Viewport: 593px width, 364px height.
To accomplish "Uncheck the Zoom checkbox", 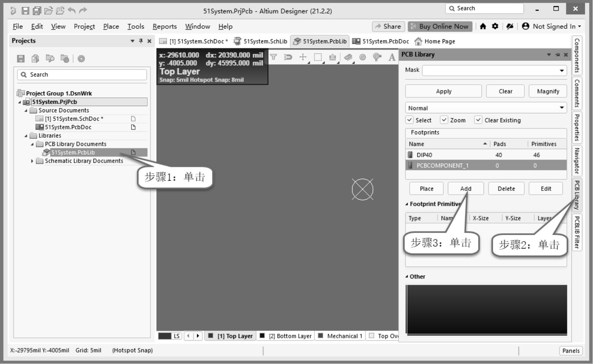I will tap(444, 120).
